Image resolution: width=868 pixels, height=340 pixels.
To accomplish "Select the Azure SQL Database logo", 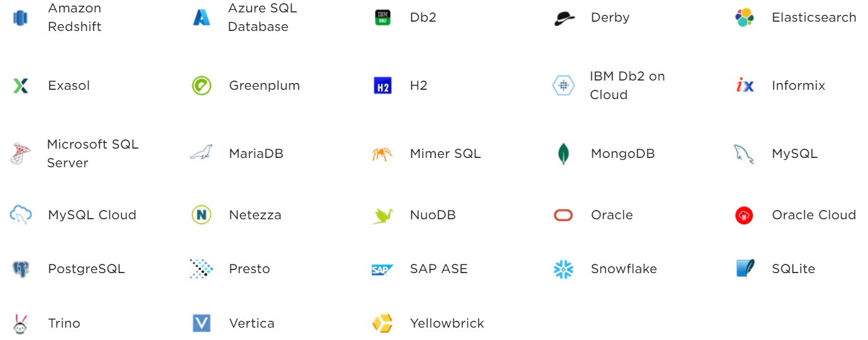I will click(x=202, y=17).
